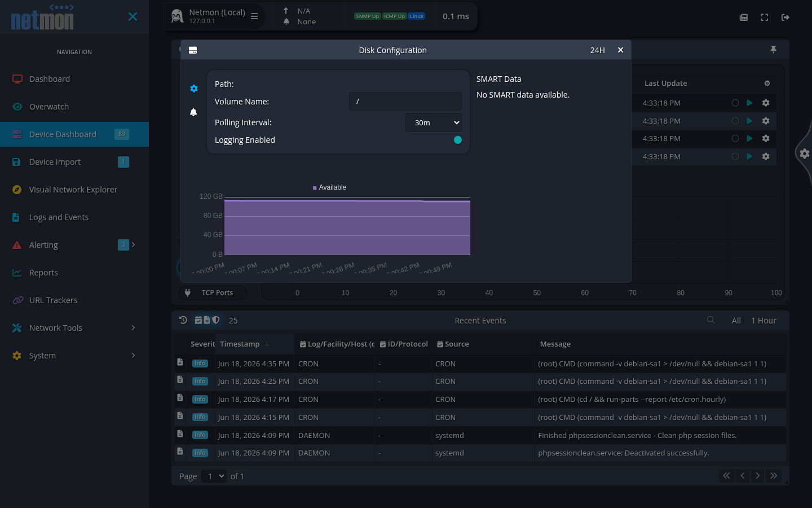Viewport: 812px width, 508px height.
Task: Toggle the ID/Protocol column checkbox
Action: (383, 344)
